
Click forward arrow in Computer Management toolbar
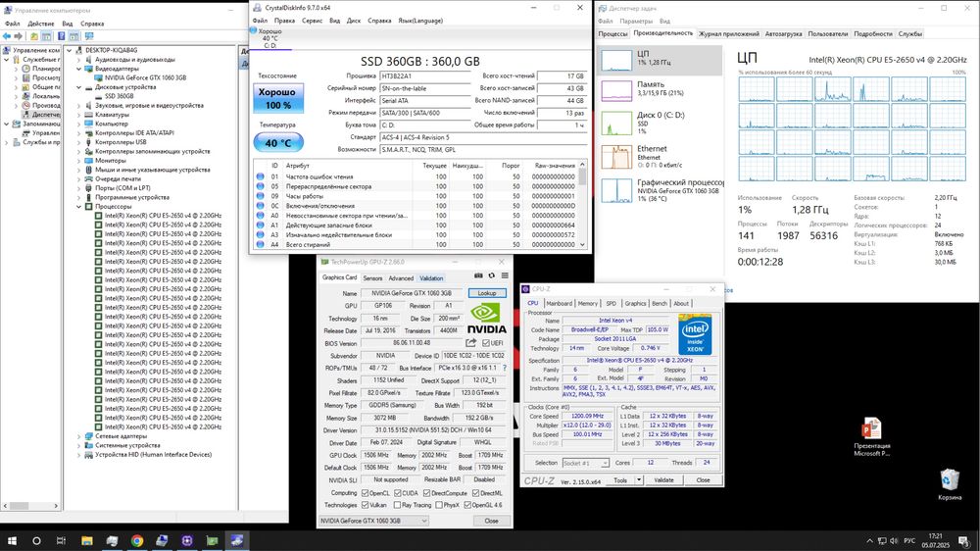[x=18, y=36]
